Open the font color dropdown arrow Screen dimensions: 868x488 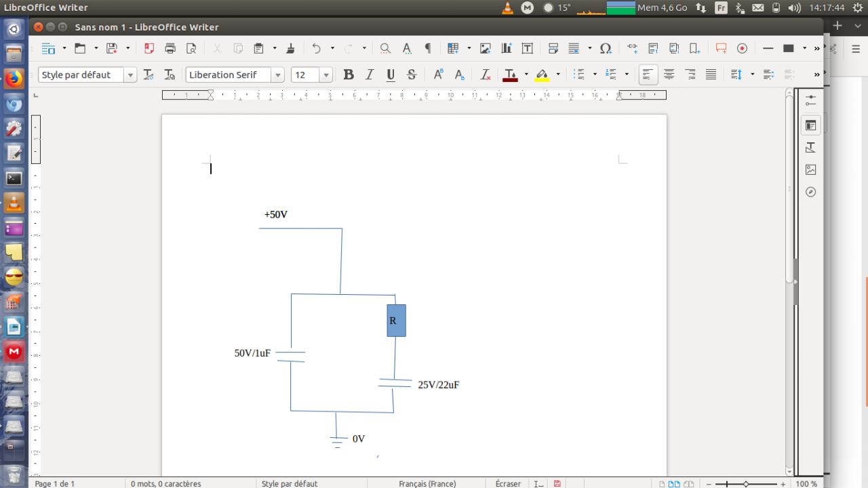(526, 75)
